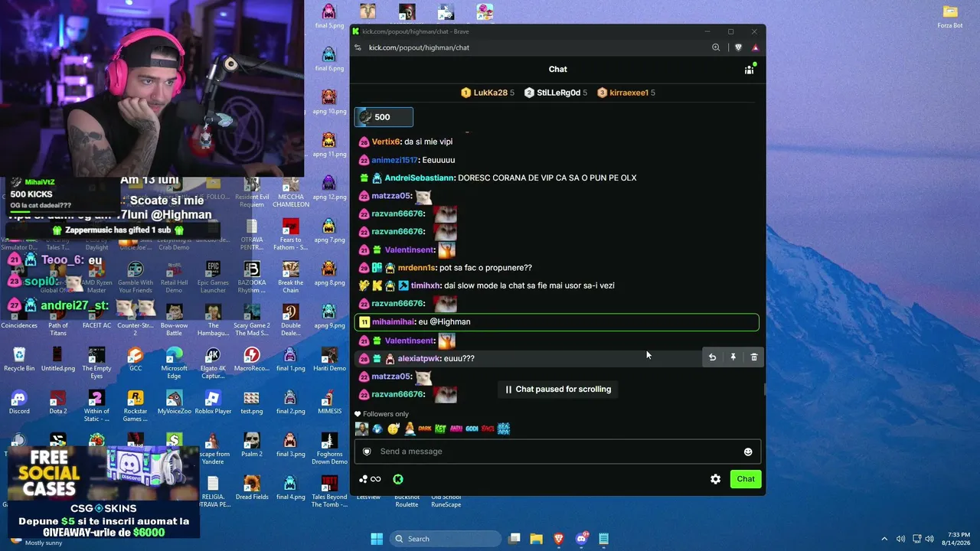The image size is (980, 551).
Task: Expand the system tray hidden icons chevron
Action: [884, 539]
